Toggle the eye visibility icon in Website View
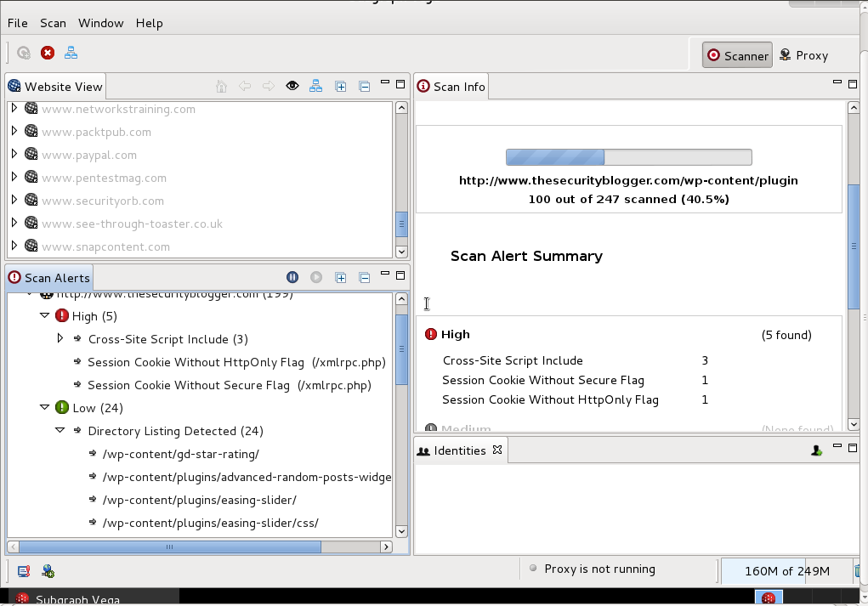The width and height of the screenshot is (868, 606). (x=292, y=85)
